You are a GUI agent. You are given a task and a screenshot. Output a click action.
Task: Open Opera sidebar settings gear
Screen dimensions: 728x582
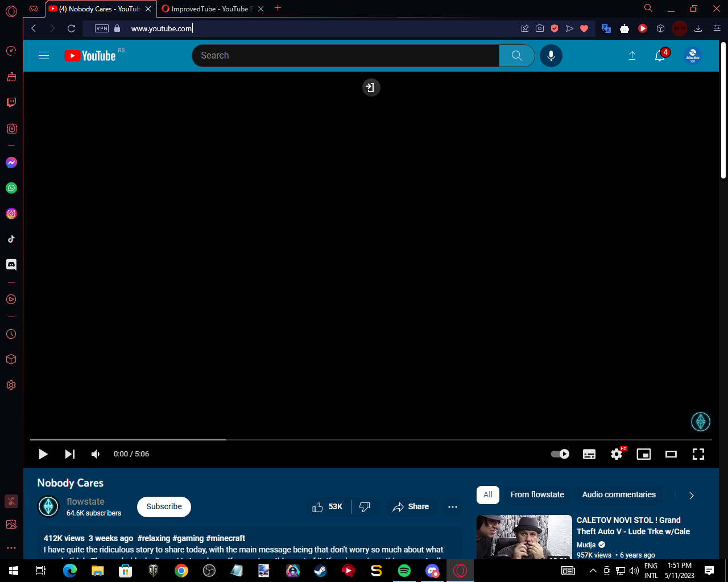pos(11,385)
